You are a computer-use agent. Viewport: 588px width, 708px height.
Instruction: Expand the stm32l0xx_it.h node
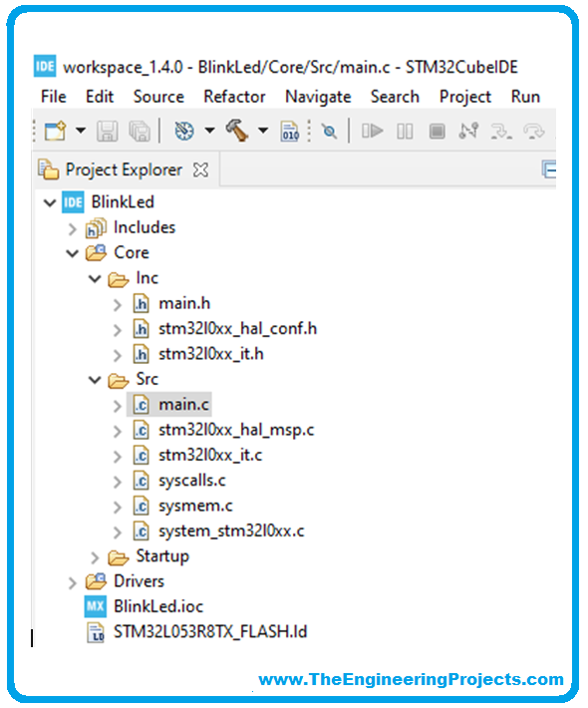pyautogui.click(x=118, y=356)
